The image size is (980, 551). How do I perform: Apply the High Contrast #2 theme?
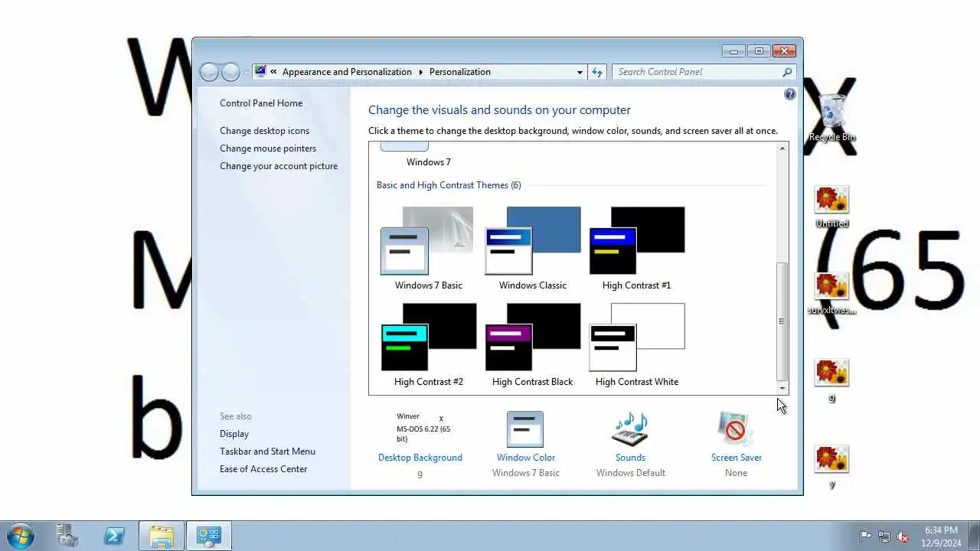428,345
